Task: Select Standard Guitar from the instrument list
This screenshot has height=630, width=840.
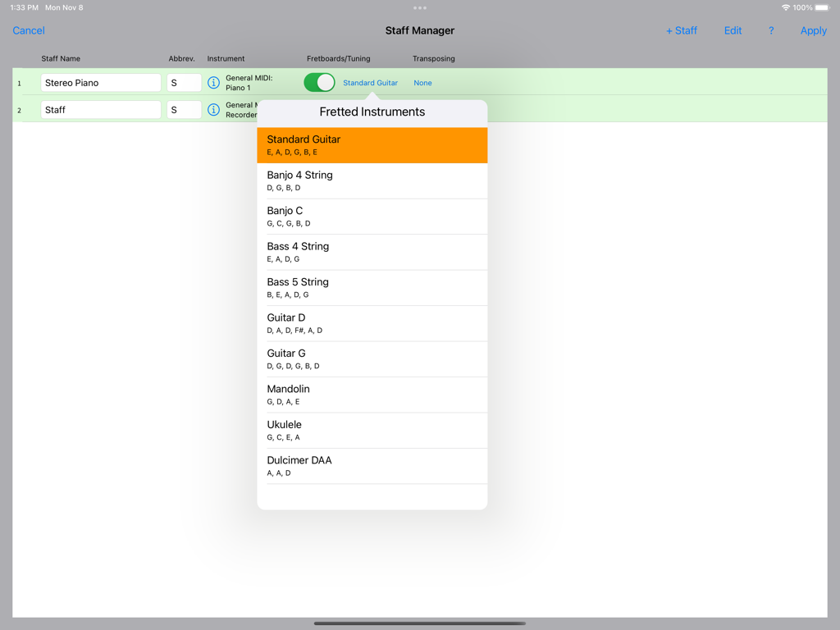Action: (372, 144)
